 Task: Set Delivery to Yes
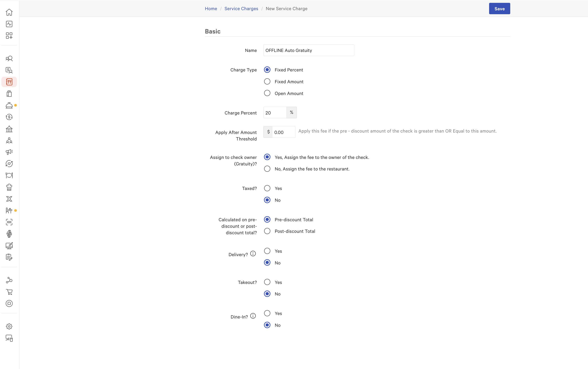(267, 251)
